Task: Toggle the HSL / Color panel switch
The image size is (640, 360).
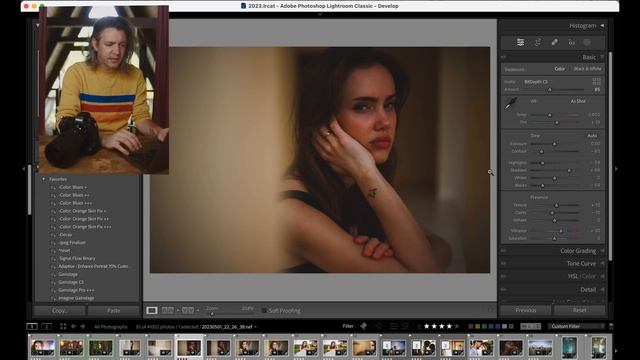Action: coord(504,276)
